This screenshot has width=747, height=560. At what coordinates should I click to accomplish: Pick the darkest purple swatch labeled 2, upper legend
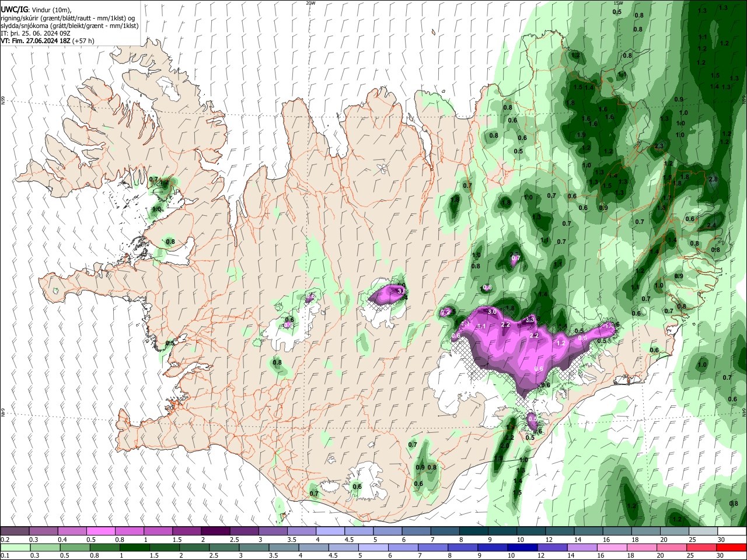215,531
